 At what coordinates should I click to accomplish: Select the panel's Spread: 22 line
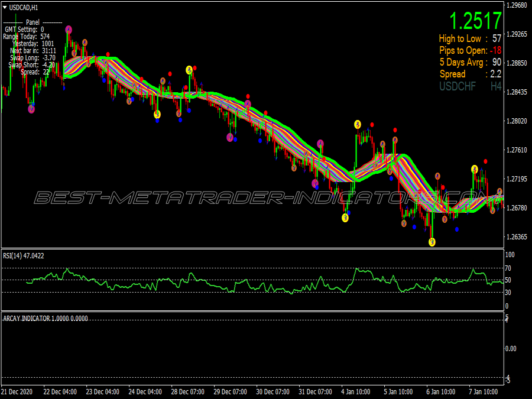(35, 72)
